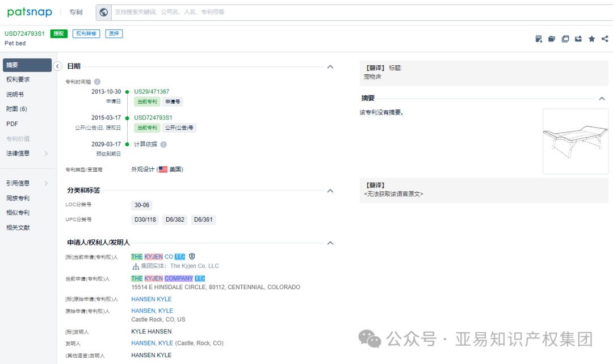Click the export icon in top-right toolbar

(578, 39)
